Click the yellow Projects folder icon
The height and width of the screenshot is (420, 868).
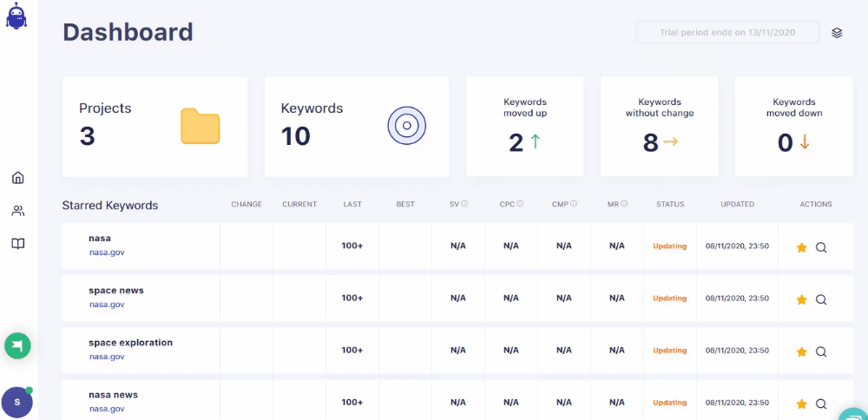point(201,127)
